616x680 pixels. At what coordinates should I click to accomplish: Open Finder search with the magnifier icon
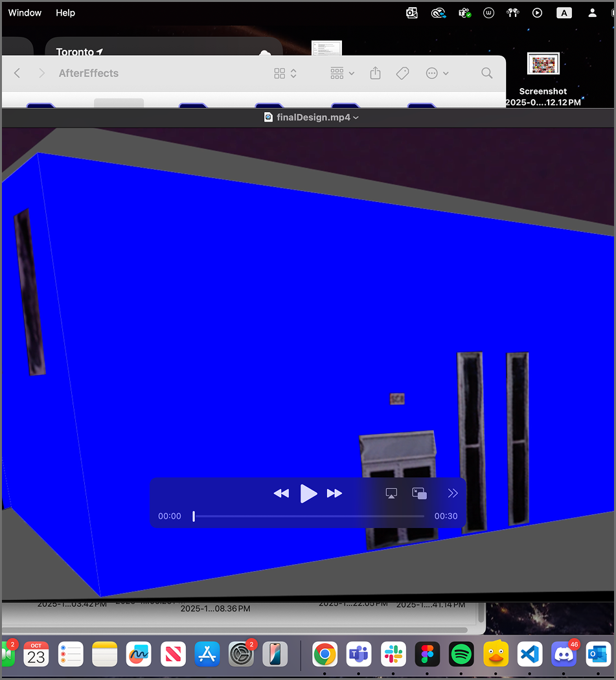point(486,73)
